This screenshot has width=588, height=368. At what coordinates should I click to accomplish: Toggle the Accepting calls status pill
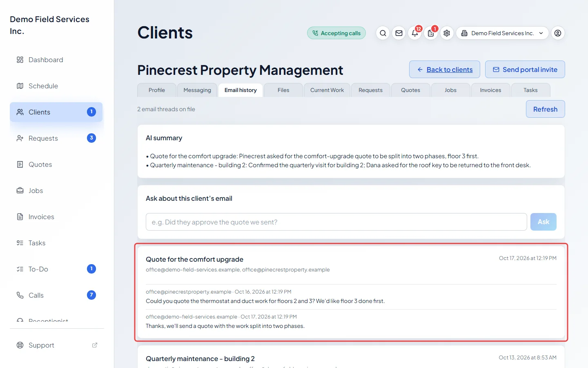(x=336, y=33)
